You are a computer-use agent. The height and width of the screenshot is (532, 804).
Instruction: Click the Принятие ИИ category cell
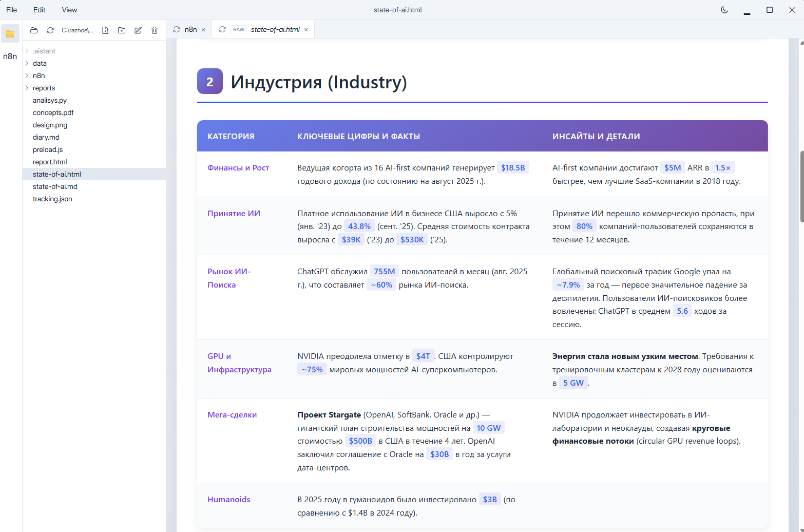coord(234,213)
